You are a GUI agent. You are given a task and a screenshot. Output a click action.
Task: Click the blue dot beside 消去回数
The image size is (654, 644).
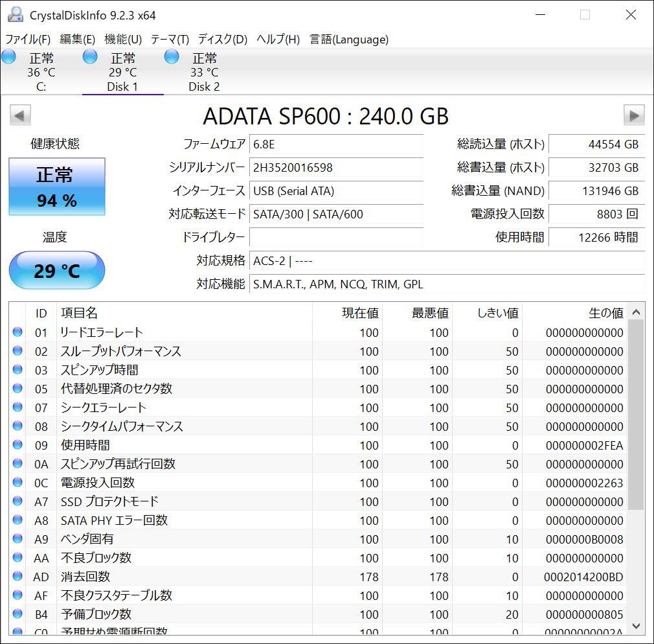(17, 576)
